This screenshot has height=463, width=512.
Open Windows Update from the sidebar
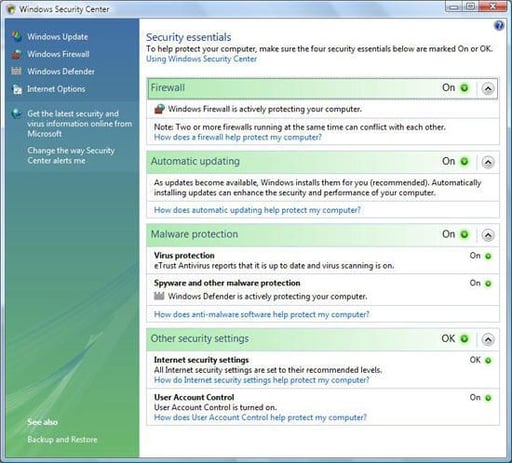58,37
